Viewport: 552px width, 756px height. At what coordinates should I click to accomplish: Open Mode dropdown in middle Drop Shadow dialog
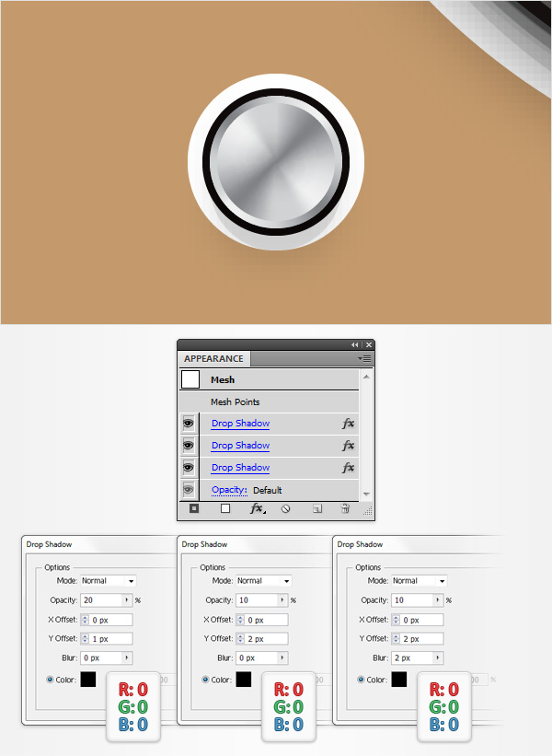click(264, 581)
